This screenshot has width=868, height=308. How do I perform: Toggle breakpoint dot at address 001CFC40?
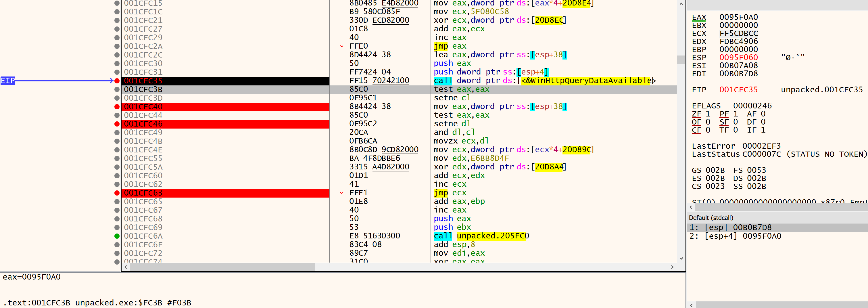pos(117,107)
